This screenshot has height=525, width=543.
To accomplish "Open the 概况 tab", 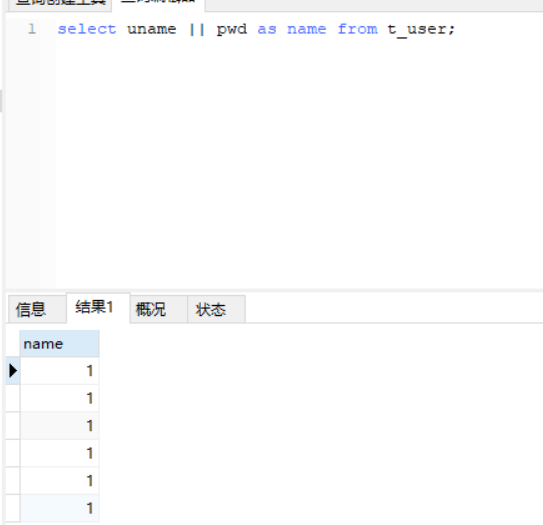I will (159, 309).
